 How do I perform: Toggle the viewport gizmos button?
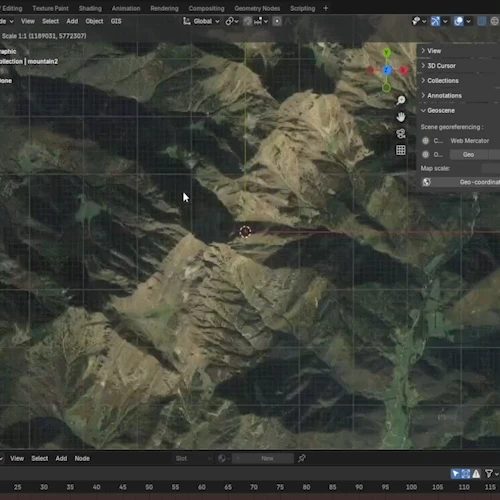tap(435, 21)
